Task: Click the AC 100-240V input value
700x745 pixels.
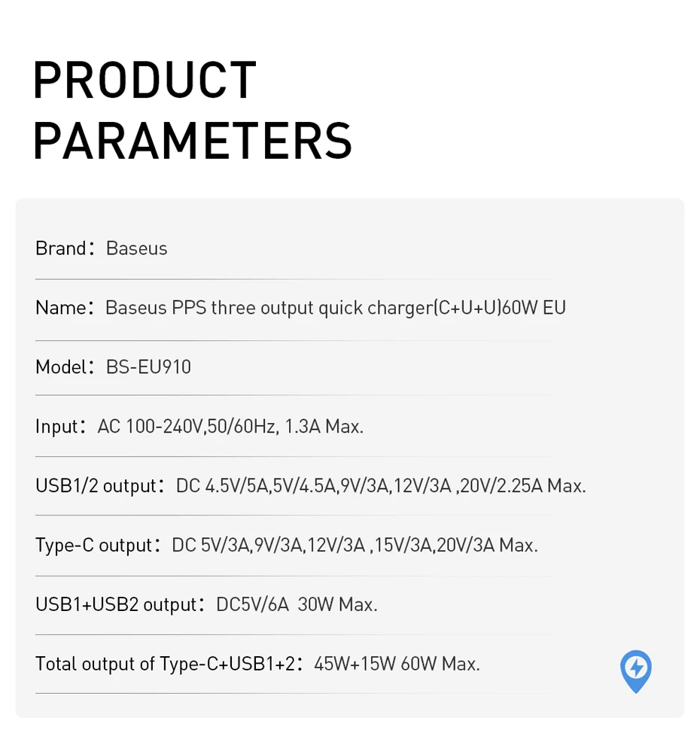Action: click(x=230, y=427)
